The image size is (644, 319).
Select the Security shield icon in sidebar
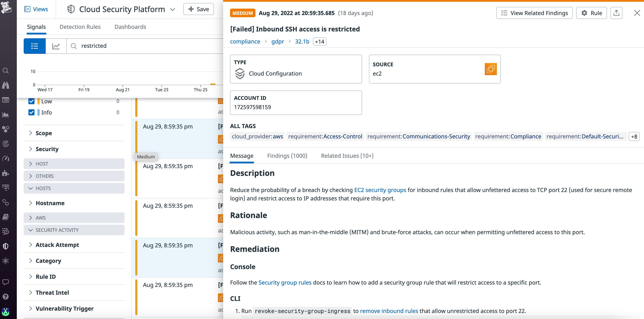(x=6, y=246)
